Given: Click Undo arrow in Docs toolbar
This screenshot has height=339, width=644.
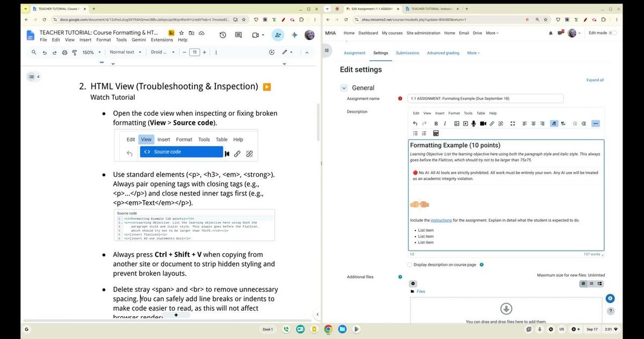Looking at the screenshot, I should point(45,53).
